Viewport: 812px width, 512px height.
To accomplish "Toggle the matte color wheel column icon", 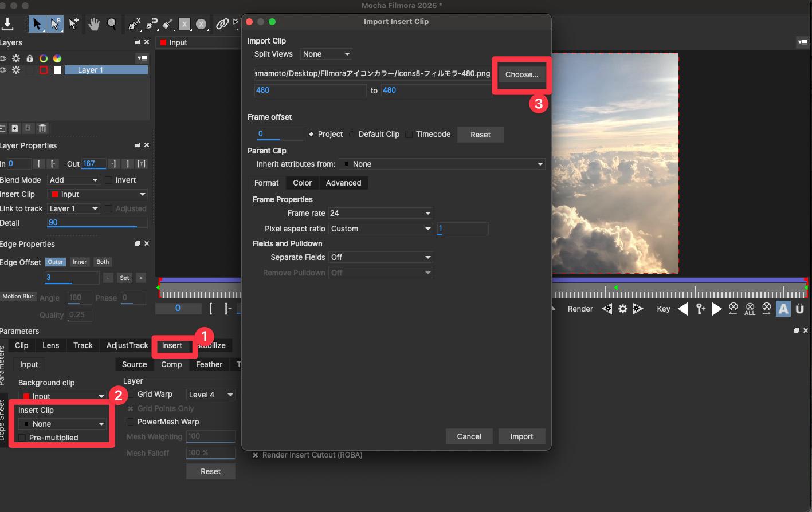I will click(x=57, y=58).
